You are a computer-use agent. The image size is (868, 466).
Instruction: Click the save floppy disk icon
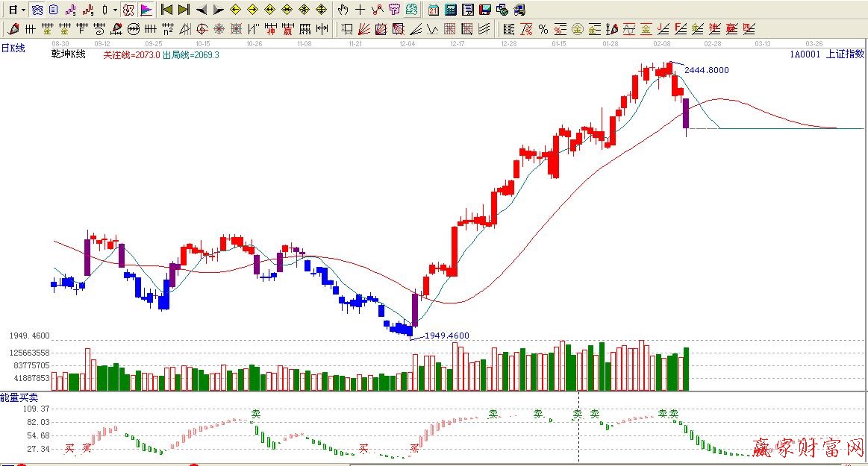(484, 10)
